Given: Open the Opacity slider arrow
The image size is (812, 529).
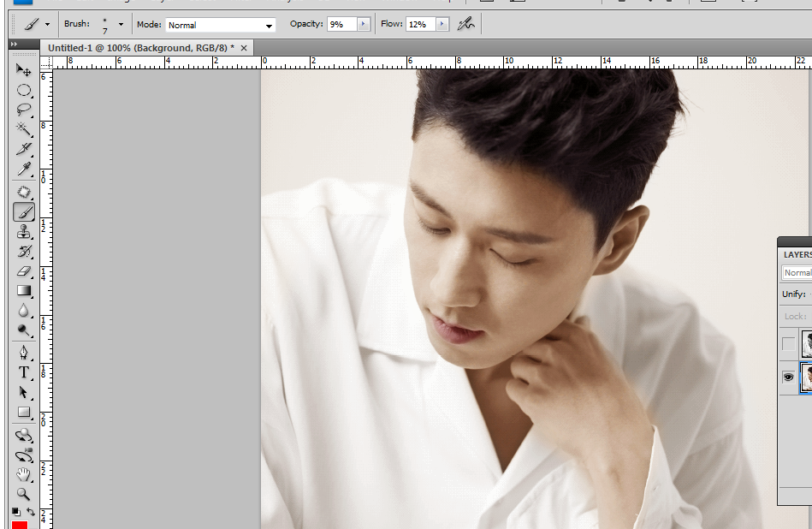Looking at the screenshot, I should (363, 24).
